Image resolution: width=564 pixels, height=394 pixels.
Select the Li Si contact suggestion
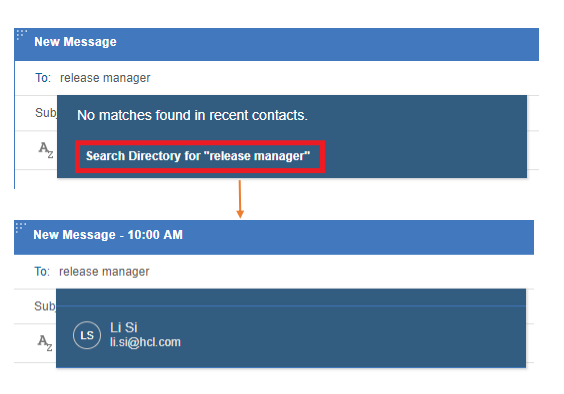291,335
